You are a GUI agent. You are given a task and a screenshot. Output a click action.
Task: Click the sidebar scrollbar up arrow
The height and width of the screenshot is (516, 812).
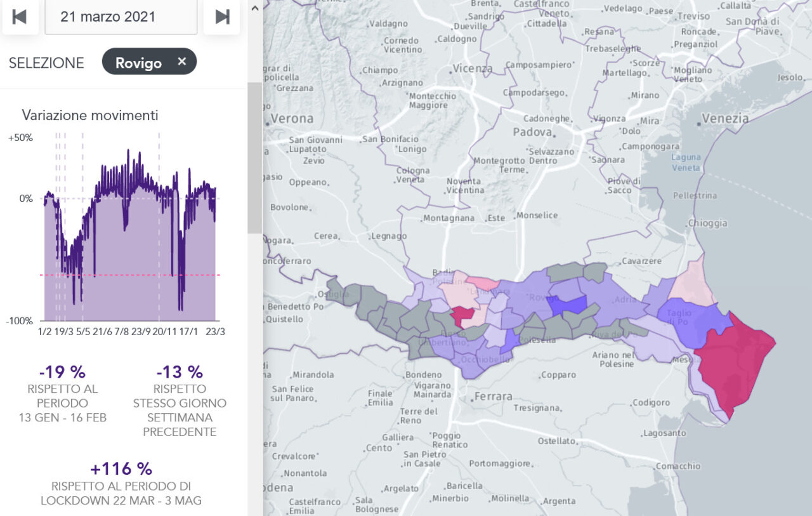pyautogui.click(x=255, y=8)
